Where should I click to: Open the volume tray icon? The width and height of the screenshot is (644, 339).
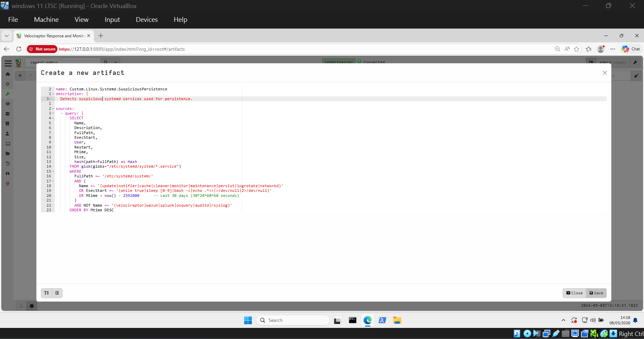(x=593, y=320)
